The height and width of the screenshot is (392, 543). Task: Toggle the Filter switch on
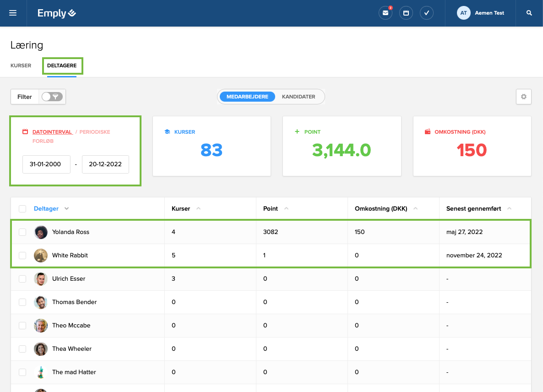point(52,97)
